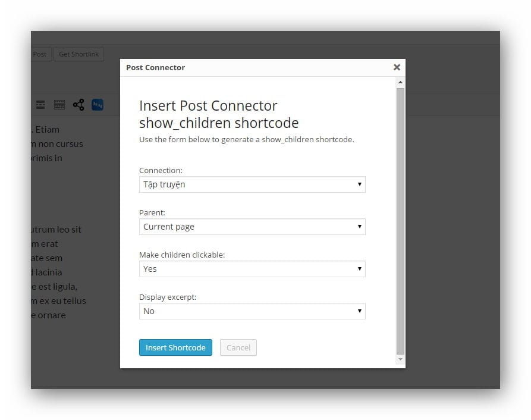
Task: Click the 'Insert Post Connector show_children shortcode' heading
Action: [x=219, y=114]
